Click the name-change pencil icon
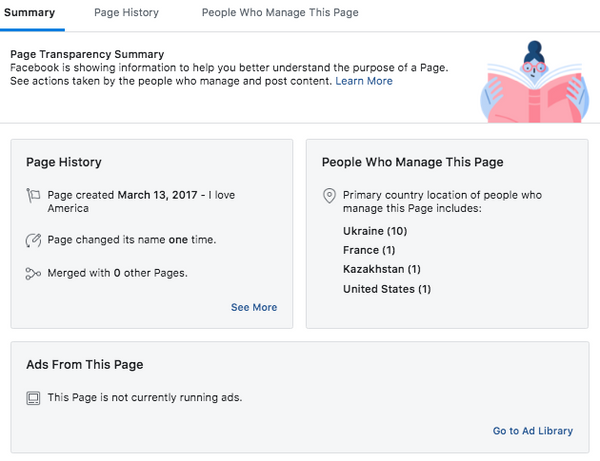 click(33, 240)
